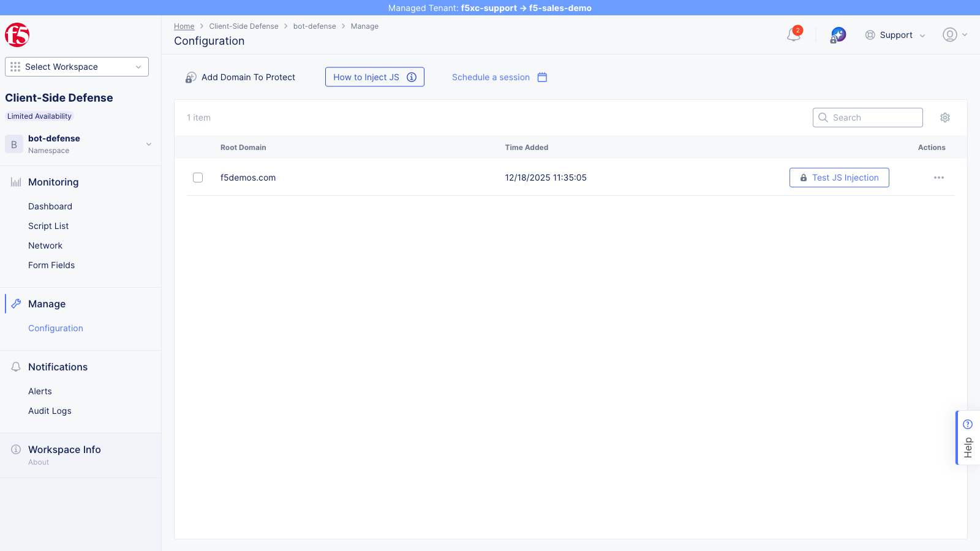980x551 pixels.
Task: Click the Notifications bell icon in sidebar
Action: point(15,366)
